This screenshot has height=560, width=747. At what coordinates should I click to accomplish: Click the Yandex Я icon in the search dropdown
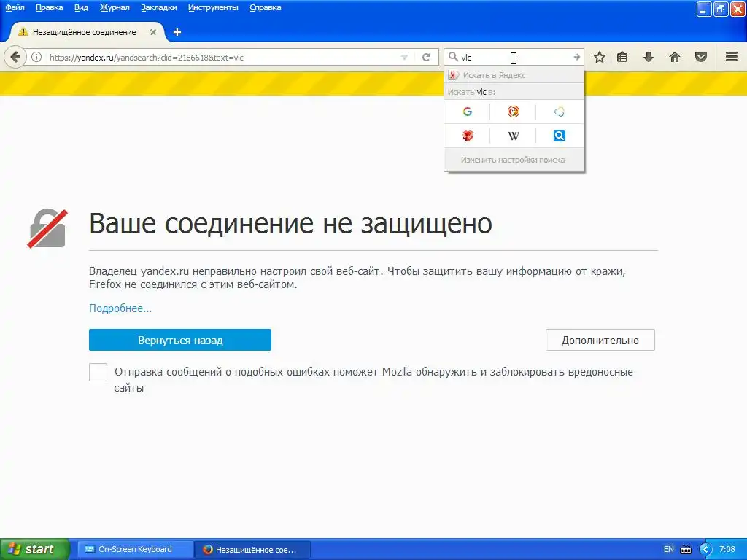click(453, 75)
